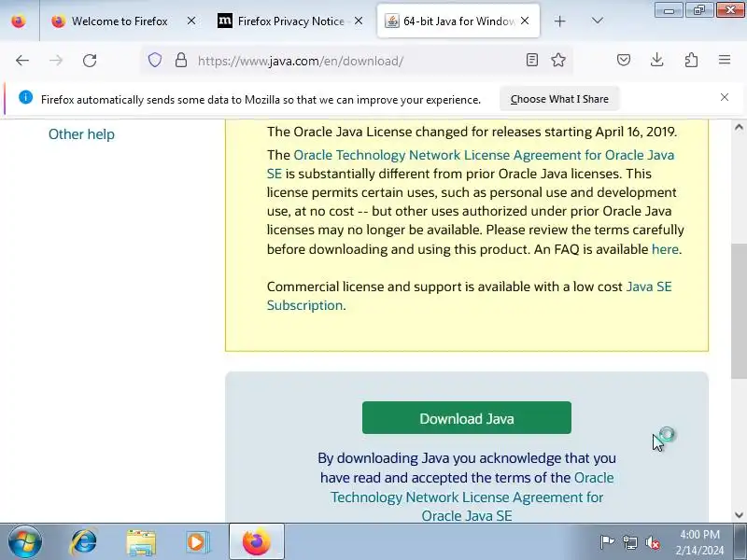Click the green Download Java button
The width and height of the screenshot is (747, 560).
tap(466, 417)
